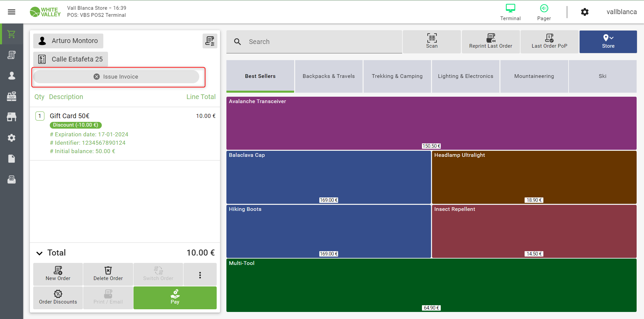Open the receipts icon in sidebar
The width and height of the screenshot is (644, 319).
12,55
